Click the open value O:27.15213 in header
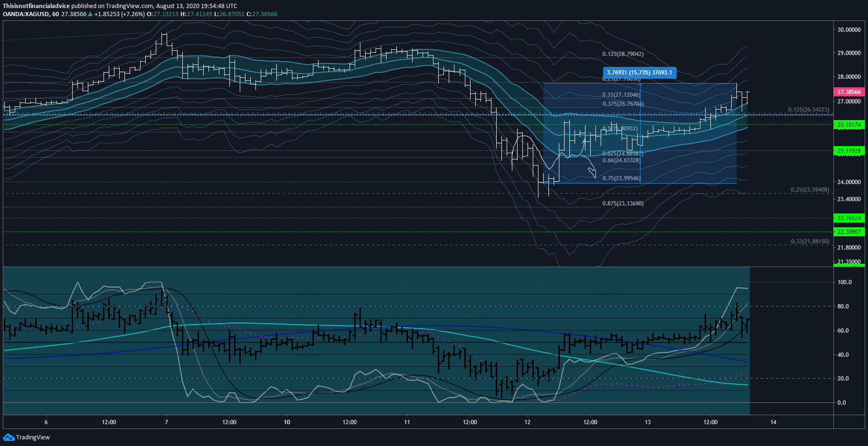The image size is (868, 446). [x=162, y=14]
